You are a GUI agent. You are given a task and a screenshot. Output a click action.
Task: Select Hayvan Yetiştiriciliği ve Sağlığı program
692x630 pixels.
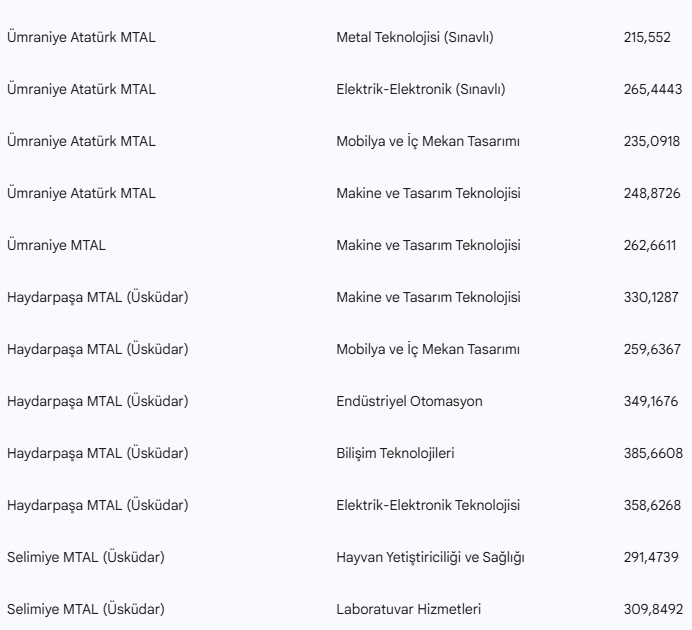(x=430, y=558)
